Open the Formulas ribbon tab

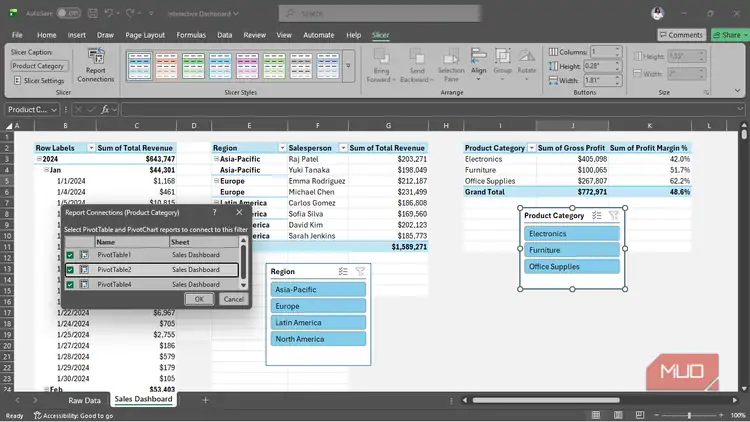pos(191,35)
